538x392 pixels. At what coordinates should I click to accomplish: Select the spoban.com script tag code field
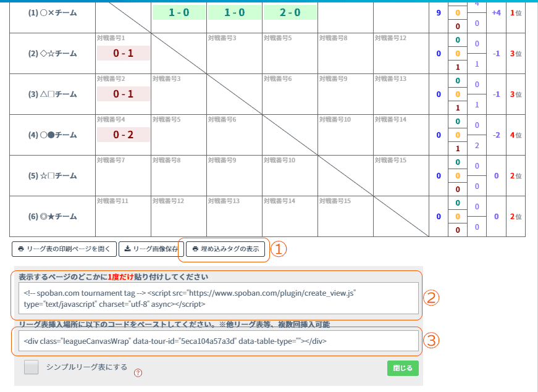(219, 298)
